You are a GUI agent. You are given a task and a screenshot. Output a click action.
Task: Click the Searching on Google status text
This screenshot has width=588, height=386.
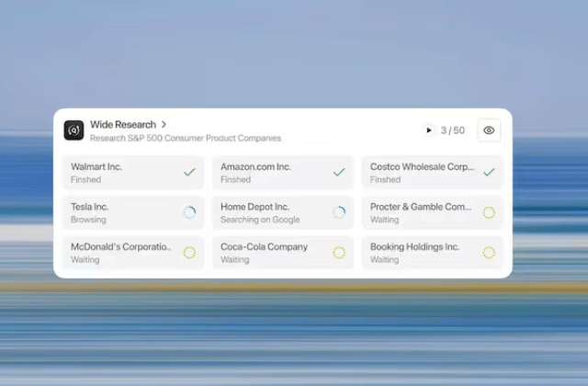click(260, 220)
